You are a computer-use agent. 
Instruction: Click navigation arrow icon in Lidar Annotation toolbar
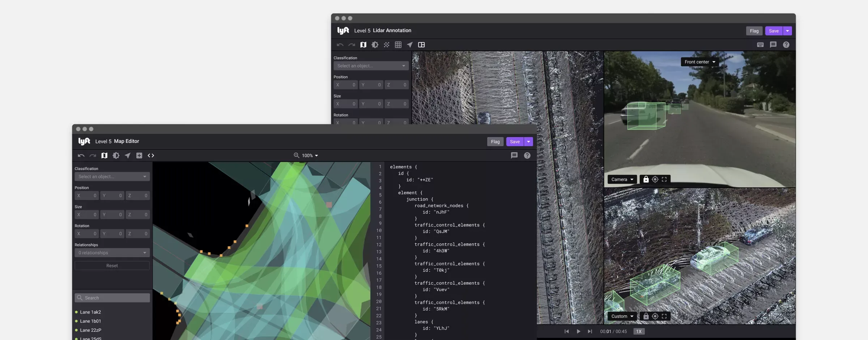coord(410,45)
